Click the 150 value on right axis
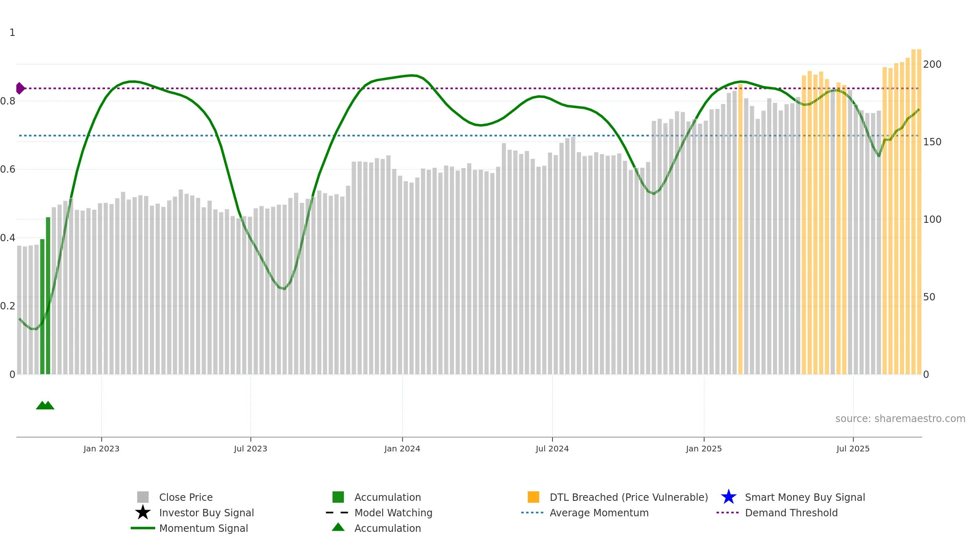Screen dimensions: 980x551 pyautogui.click(x=932, y=142)
